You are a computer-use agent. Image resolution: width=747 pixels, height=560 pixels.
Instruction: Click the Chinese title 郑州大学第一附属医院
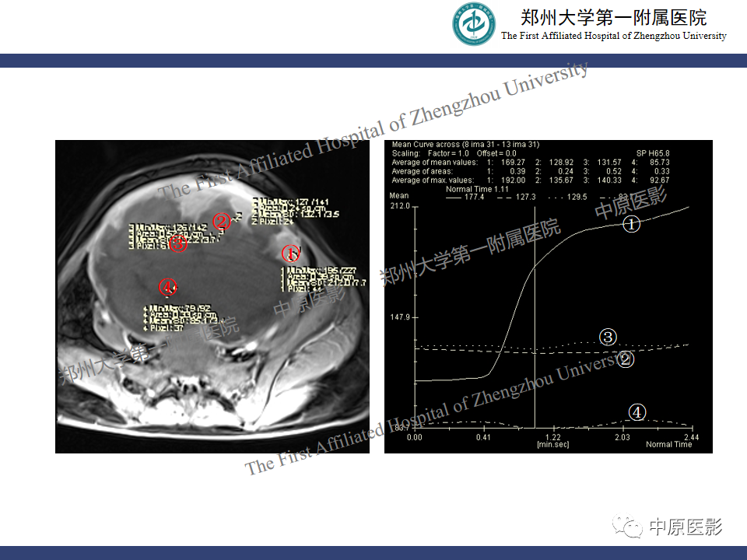click(614, 18)
